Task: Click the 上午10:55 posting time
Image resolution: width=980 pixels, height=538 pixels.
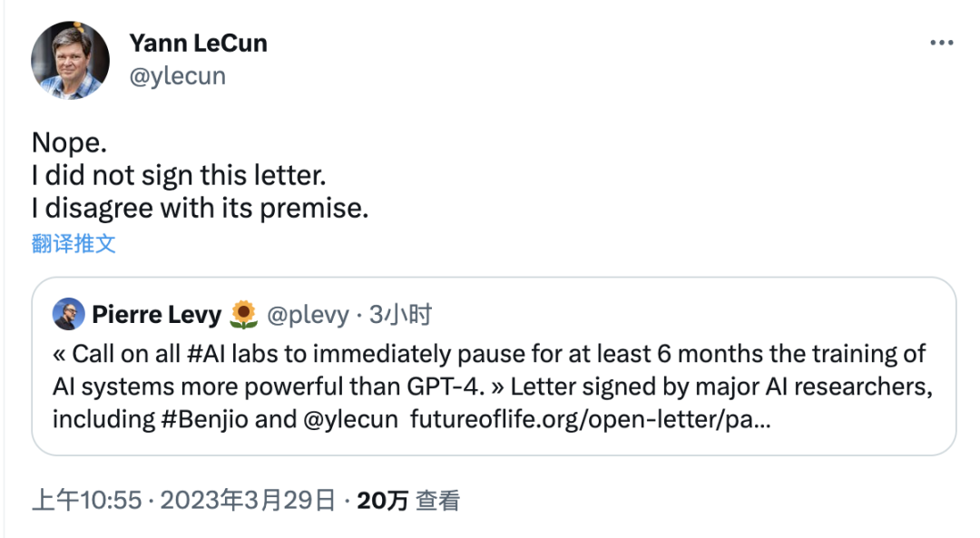Action: 87,500
